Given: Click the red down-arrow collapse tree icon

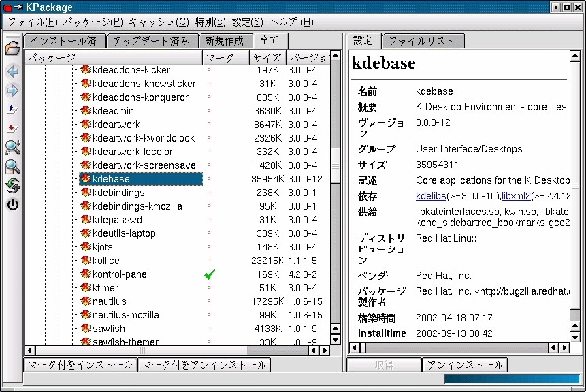Looking at the screenshot, I should (12, 129).
